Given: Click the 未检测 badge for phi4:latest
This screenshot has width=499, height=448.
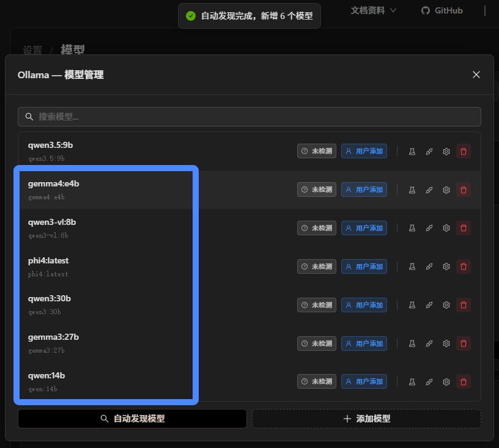Looking at the screenshot, I should [317, 266].
